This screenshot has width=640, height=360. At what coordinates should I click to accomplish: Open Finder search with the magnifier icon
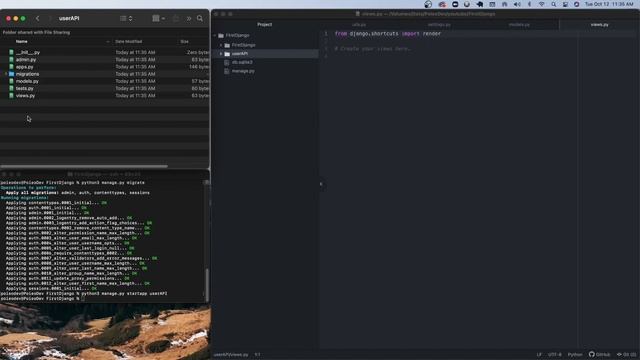pos(200,18)
